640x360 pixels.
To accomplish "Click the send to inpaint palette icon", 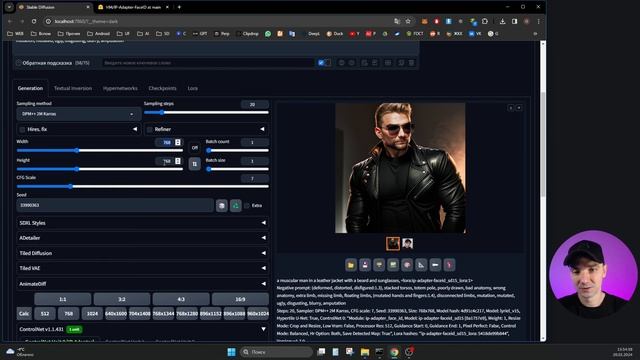I will (407, 265).
